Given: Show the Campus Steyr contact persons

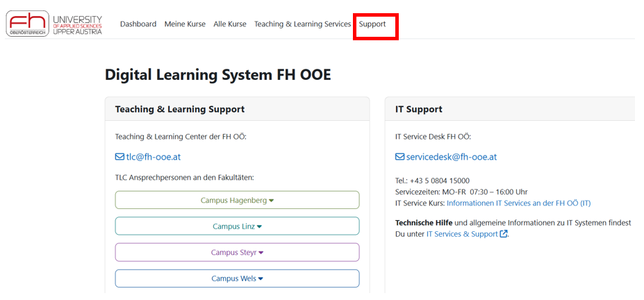Looking at the screenshot, I should (x=237, y=253).
